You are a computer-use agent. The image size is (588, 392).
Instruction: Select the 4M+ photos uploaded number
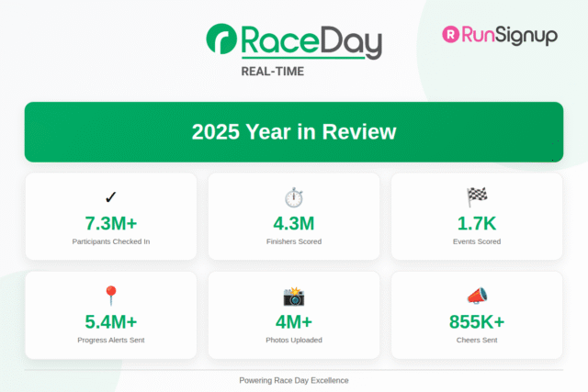[x=293, y=321]
